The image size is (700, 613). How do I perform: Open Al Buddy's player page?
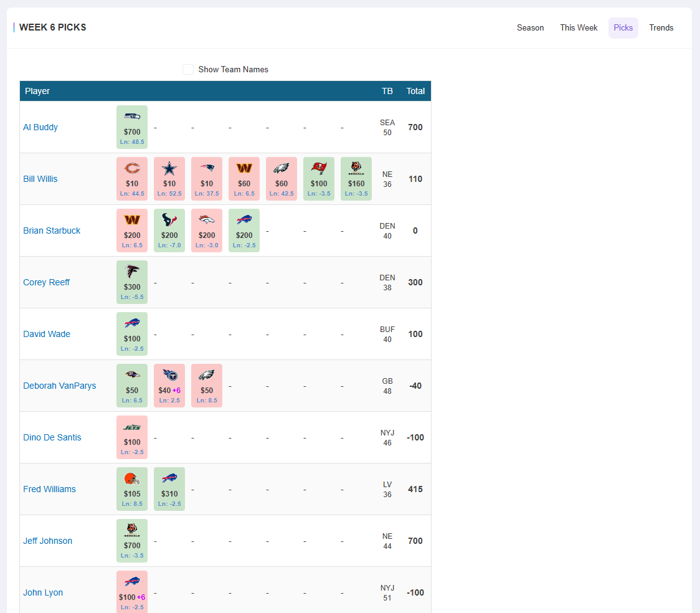[40, 126]
